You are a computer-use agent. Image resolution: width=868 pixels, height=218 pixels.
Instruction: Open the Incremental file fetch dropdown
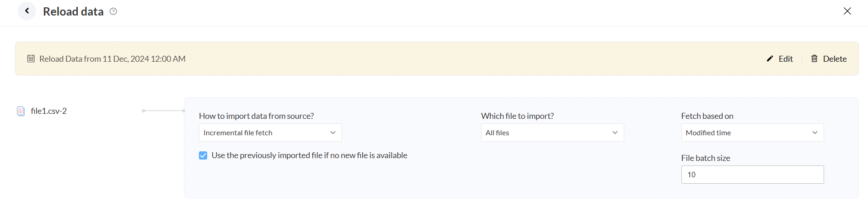(270, 133)
